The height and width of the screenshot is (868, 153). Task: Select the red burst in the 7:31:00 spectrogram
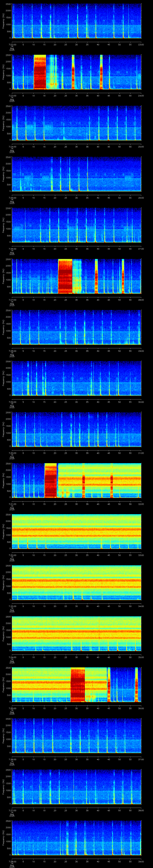coord(51,480)
